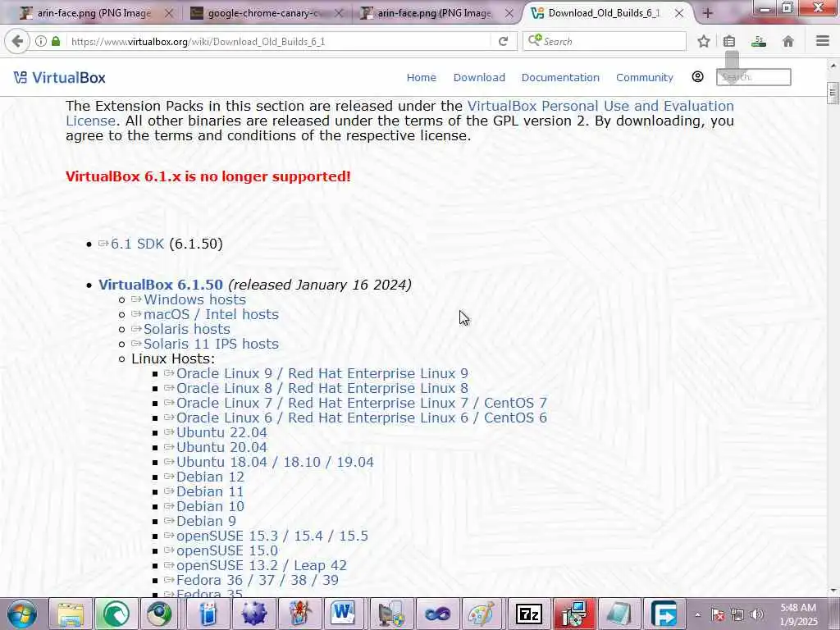Screen dimensions: 840x630
Task: Reload the page with the refresh icon
Action: 503,41
